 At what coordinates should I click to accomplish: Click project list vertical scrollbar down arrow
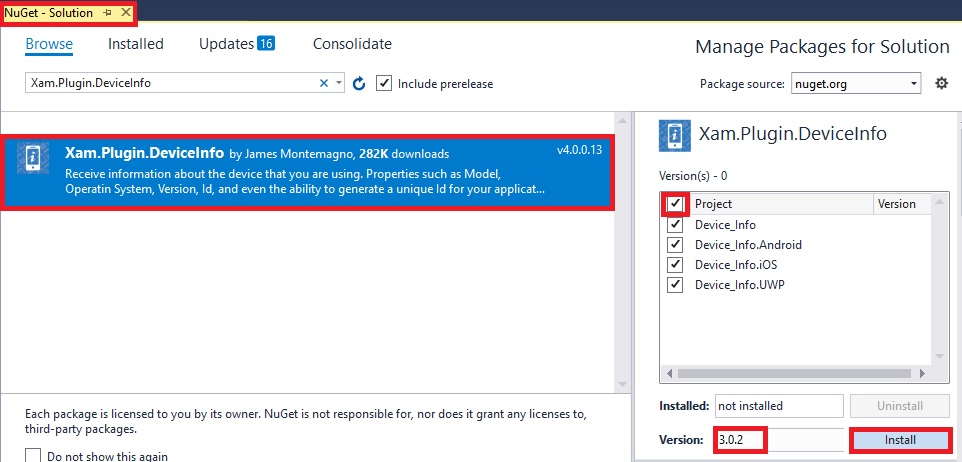pos(939,356)
